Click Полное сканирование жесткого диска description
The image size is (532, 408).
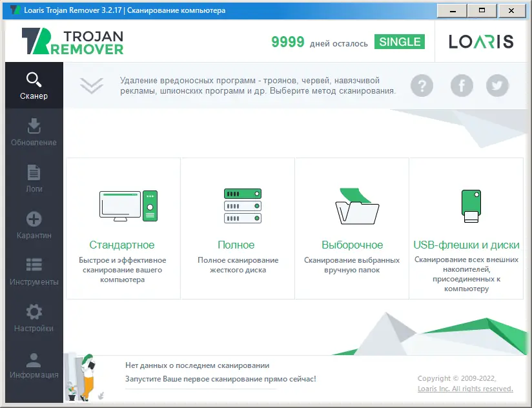(238, 265)
